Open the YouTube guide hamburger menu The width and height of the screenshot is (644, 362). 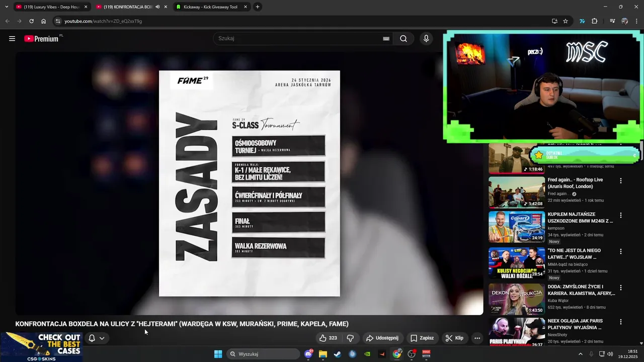(12, 39)
